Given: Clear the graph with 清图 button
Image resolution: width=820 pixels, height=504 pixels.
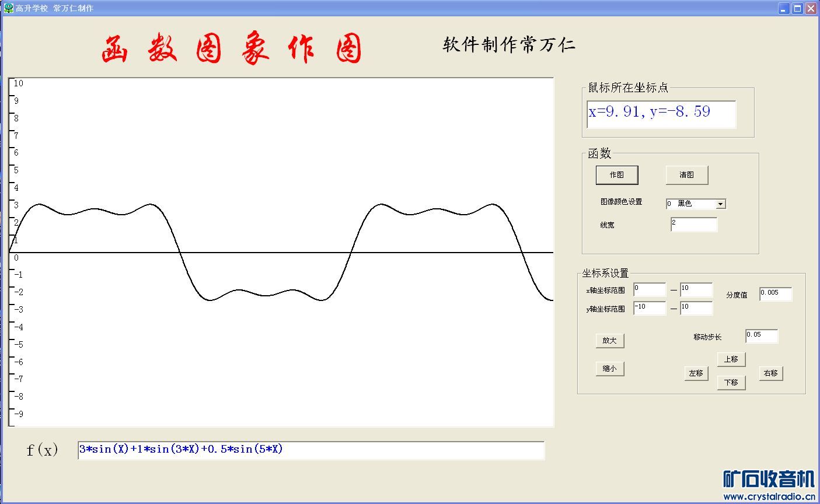Looking at the screenshot, I should coord(687,175).
